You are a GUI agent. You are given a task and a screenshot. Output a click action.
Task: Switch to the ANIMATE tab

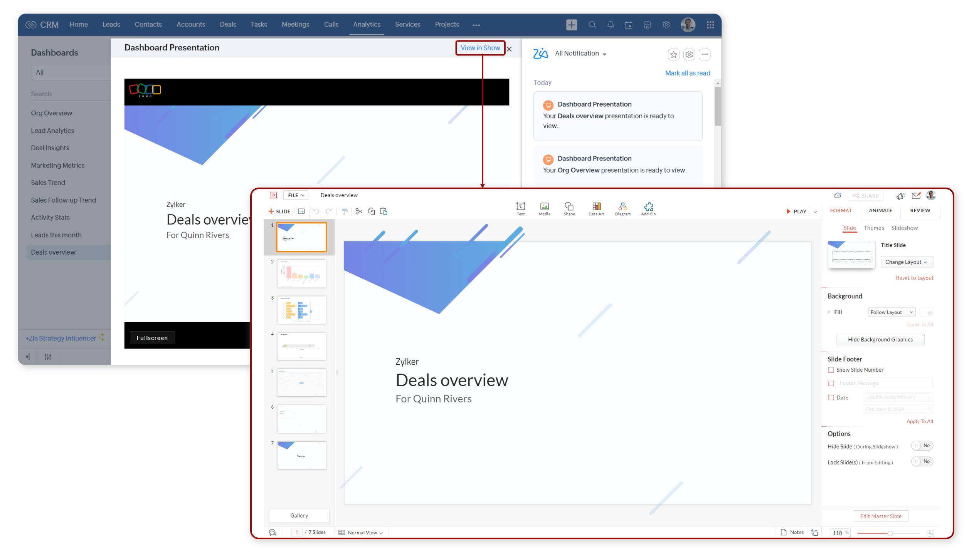tap(880, 210)
